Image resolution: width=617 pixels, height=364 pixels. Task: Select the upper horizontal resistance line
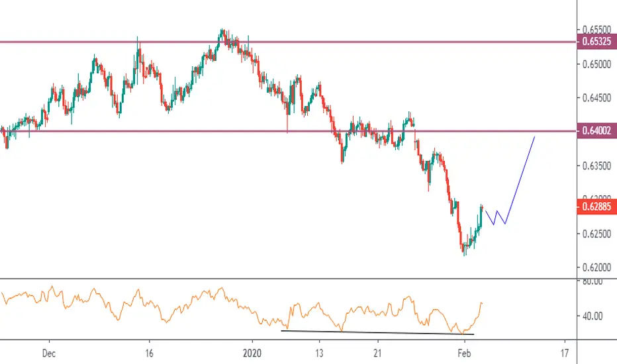click(289, 42)
